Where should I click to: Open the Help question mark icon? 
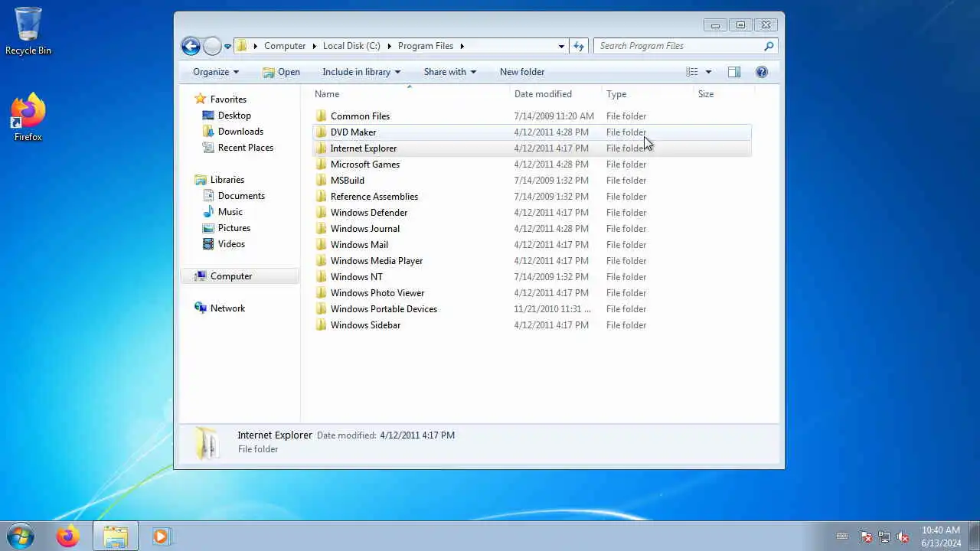click(x=762, y=72)
